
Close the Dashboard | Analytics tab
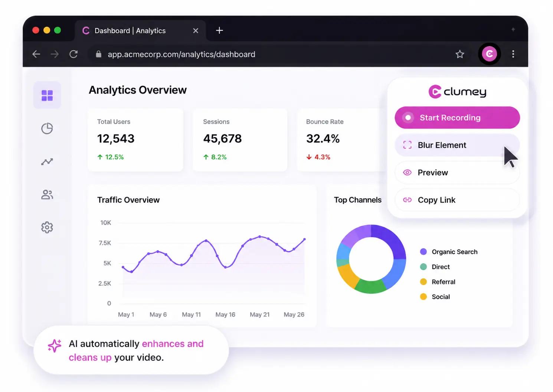[x=196, y=31]
